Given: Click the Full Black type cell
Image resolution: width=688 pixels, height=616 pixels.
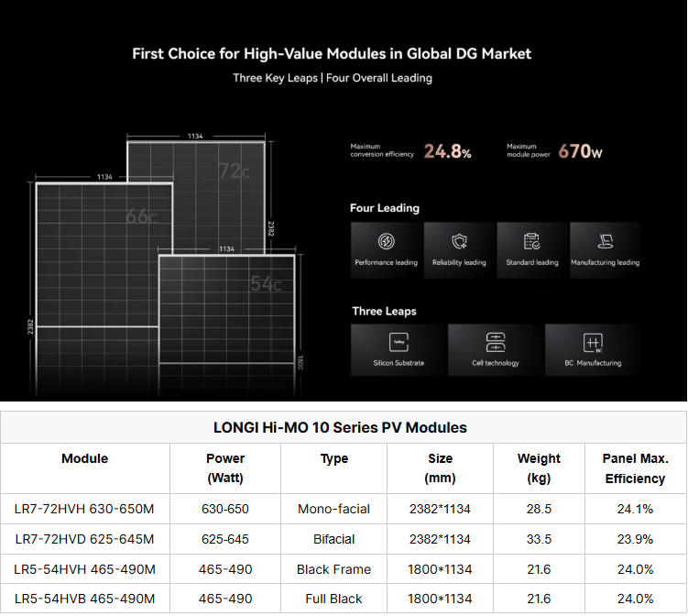Looking at the screenshot, I should click(x=333, y=599).
